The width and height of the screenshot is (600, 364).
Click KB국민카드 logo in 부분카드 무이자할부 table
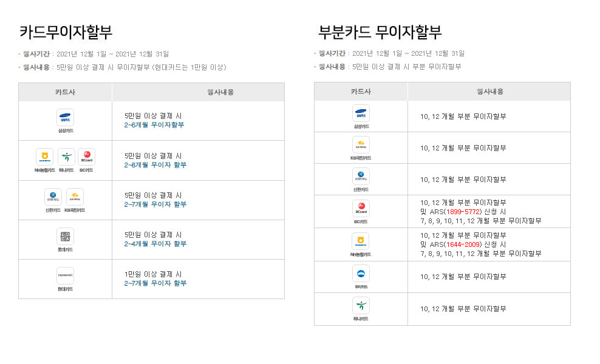361,145
